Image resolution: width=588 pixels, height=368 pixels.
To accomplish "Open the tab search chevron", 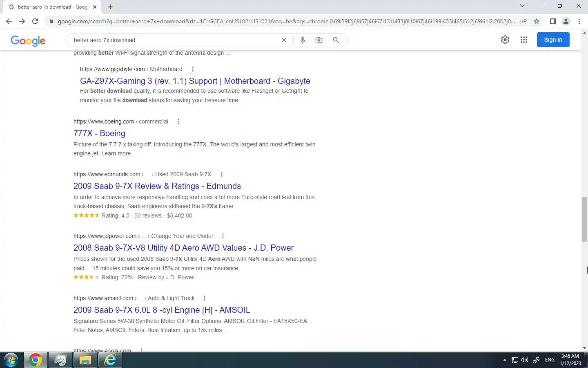I will click(x=522, y=6).
